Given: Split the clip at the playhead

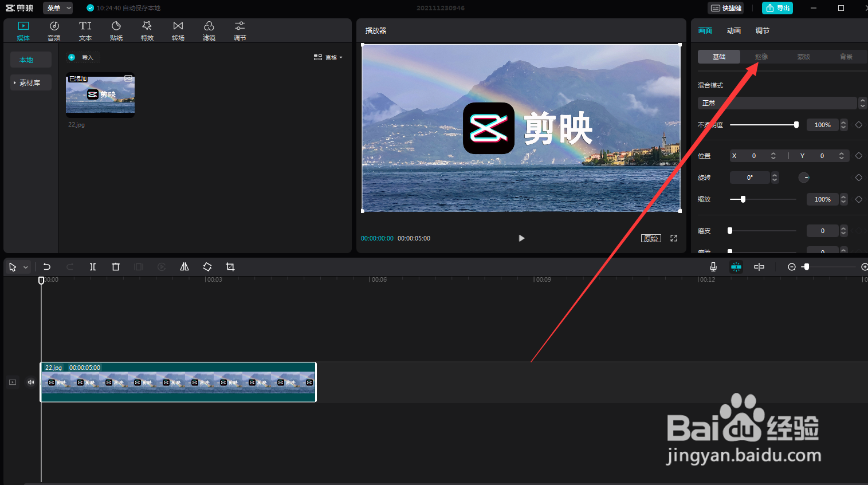Looking at the screenshot, I should click(93, 267).
